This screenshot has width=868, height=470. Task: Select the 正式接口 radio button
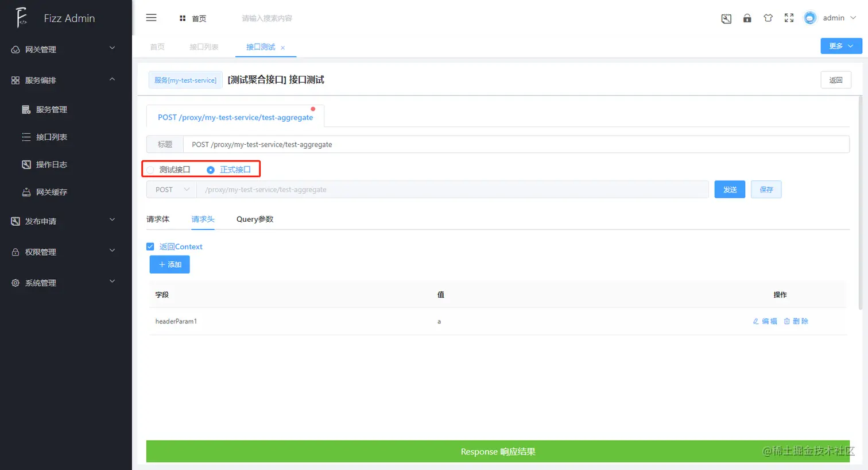[x=211, y=169]
